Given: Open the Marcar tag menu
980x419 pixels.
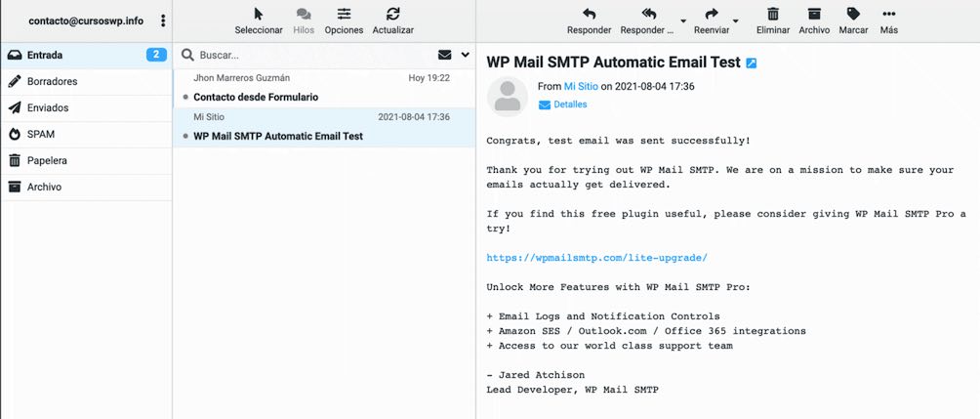Looking at the screenshot, I should coord(853,21).
